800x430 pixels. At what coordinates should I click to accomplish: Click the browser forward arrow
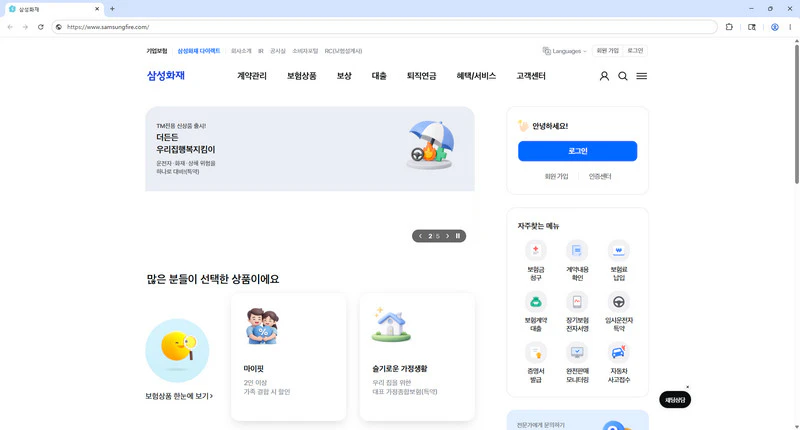25,27
